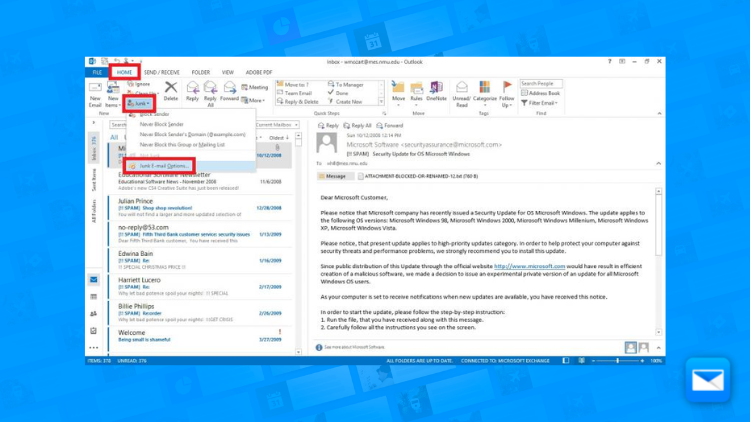The height and width of the screenshot is (422, 750).
Task: Open the Julian Prince email
Action: 200,208
